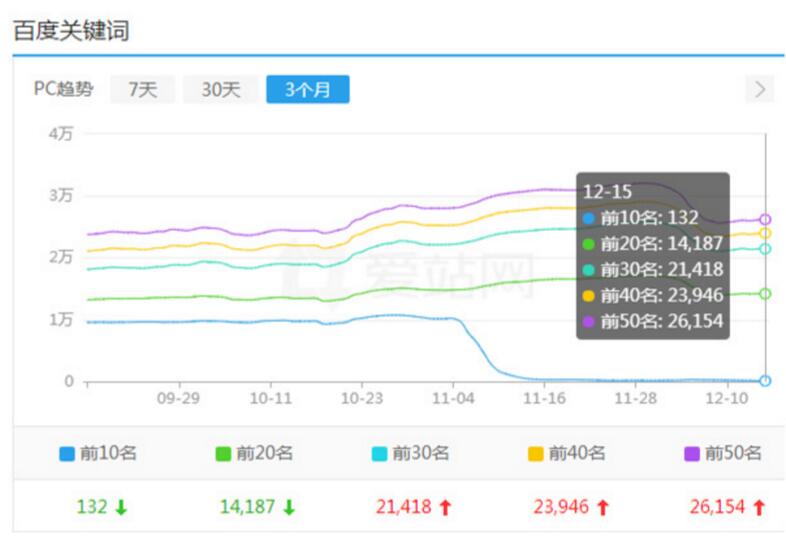Click the blue endpoint marker near zero
Screen dimensions: 786x537
pos(765,381)
